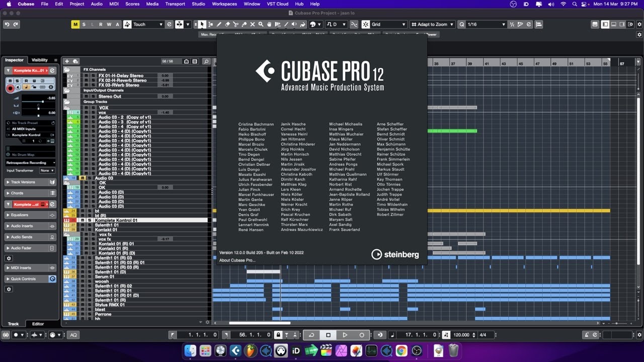This screenshot has height=362, width=644.
Task: Toggle Show Right Zone button
Action: (622, 24)
